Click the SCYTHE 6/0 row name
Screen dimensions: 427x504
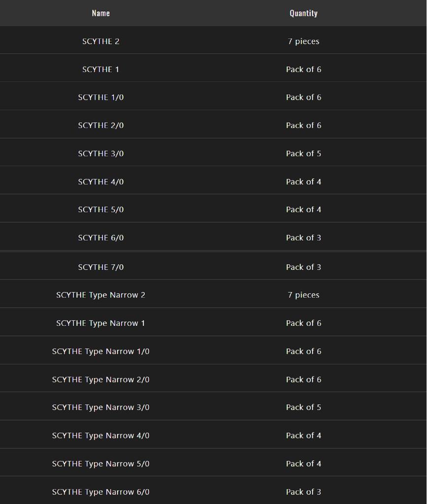click(100, 238)
